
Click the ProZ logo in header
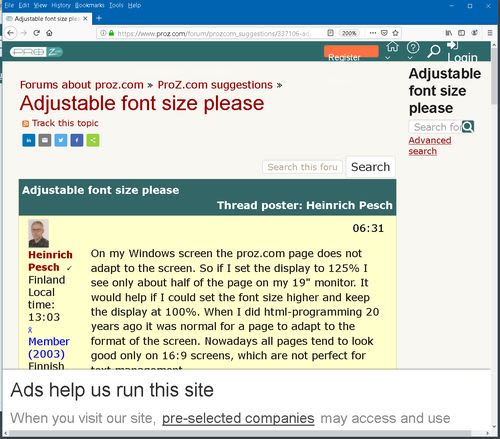coord(36,52)
